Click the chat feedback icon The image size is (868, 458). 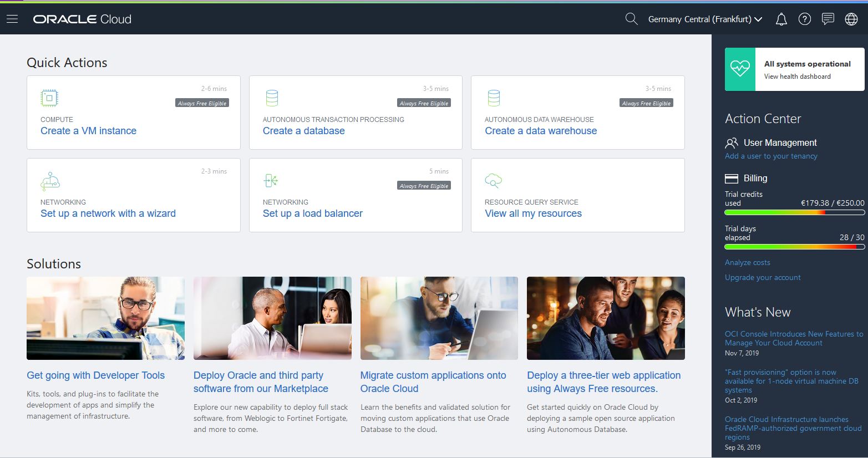(828, 19)
